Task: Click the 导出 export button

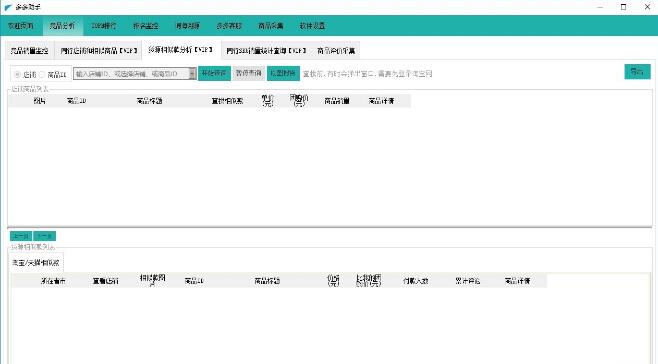Action: (637, 72)
